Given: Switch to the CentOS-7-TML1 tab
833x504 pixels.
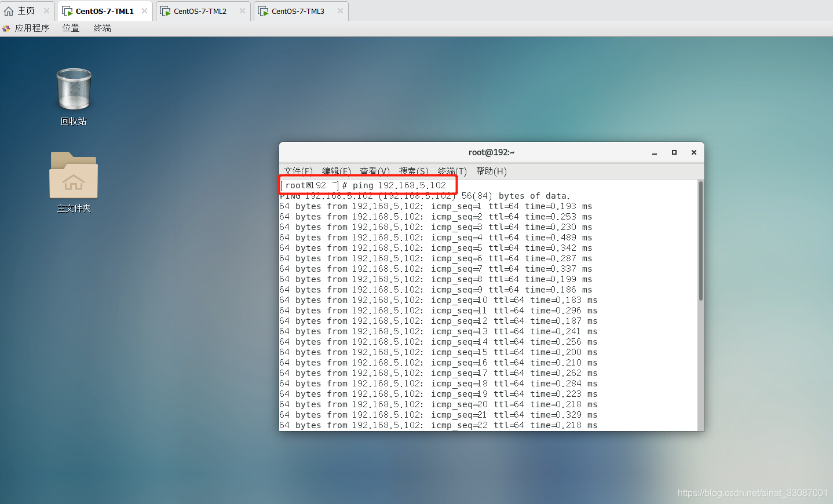Looking at the screenshot, I should pyautogui.click(x=105, y=11).
